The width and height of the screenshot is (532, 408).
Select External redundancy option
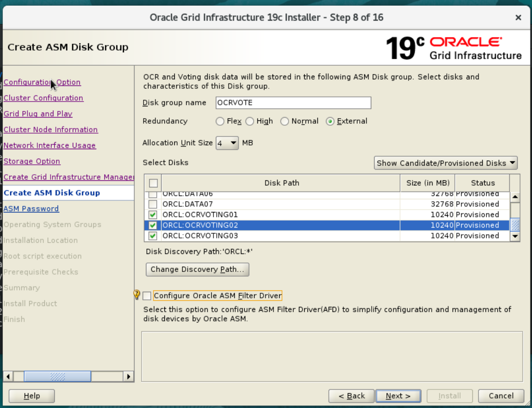330,121
